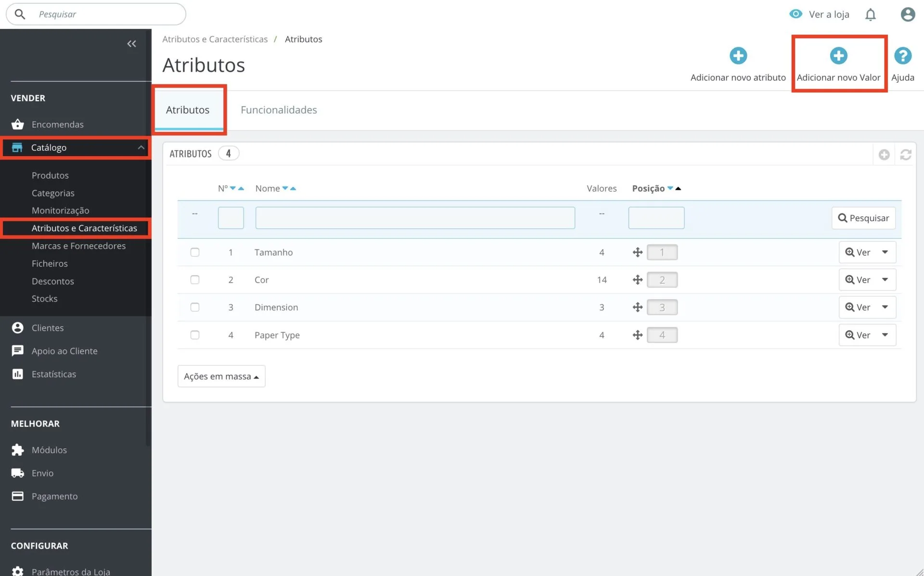Collapse the Catálogo menu chevron
This screenshot has height=576, width=924.
click(141, 147)
